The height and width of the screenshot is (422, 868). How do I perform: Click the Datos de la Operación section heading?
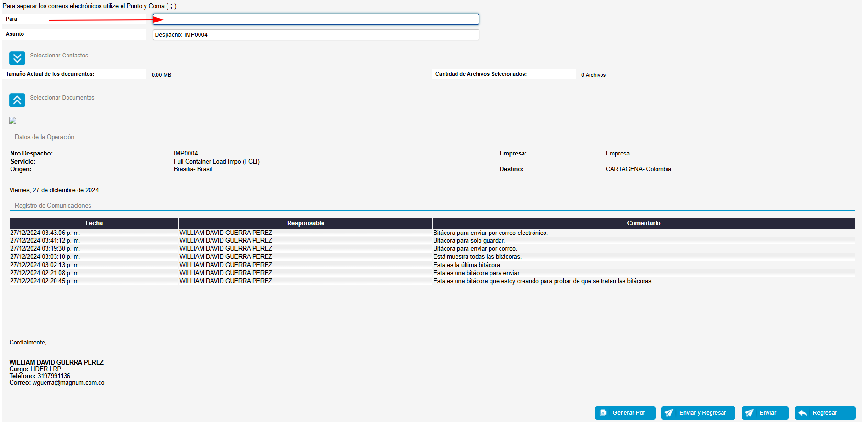coord(45,137)
